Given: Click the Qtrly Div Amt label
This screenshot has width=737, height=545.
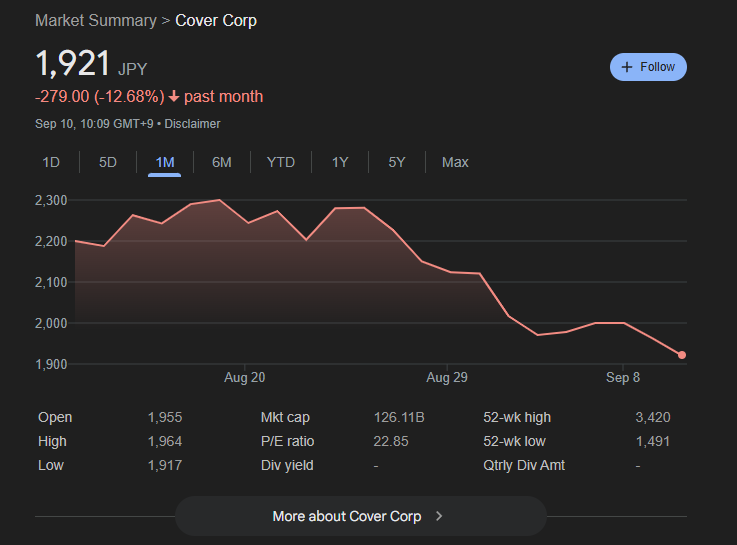Looking at the screenshot, I should (x=524, y=465).
